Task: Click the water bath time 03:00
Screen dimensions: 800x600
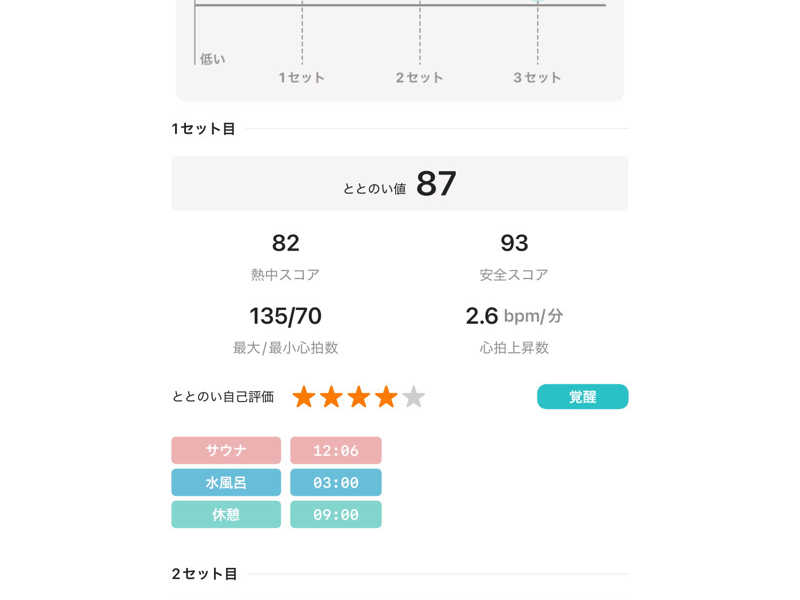Action: (x=336, y=482)
